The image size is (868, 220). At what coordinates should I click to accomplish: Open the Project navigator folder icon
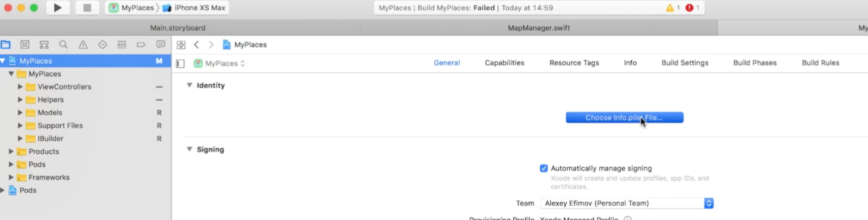click(x=6, y=45)
